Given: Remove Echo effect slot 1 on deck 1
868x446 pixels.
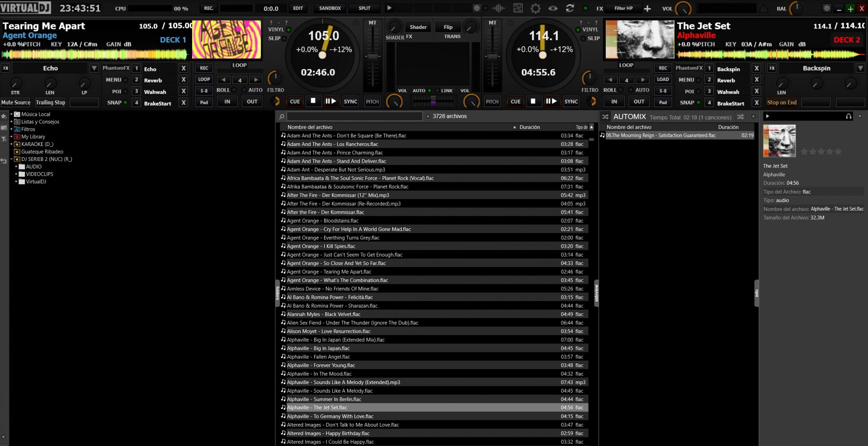Looking at the screenshot, I should tap(183, 68).
